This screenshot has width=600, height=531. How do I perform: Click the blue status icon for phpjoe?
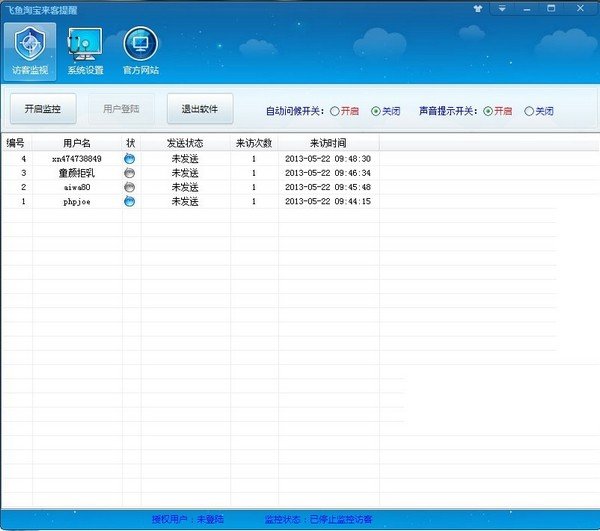pyautogui.click(x=130, y=201)
